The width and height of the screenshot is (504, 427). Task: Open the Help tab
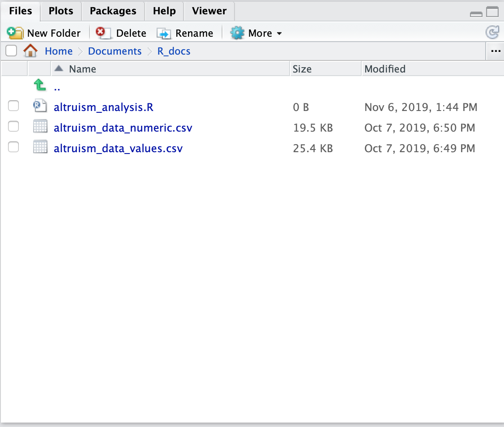164,11
